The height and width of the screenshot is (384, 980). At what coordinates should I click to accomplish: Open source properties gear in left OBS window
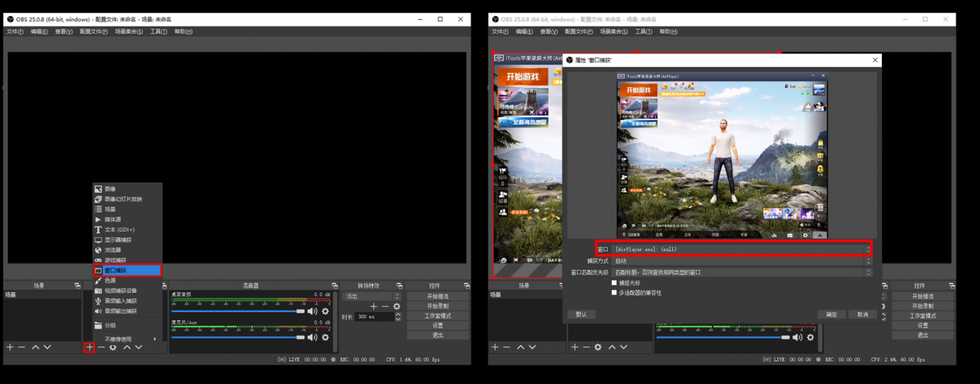pyautogui.click(x=113, y=347)
